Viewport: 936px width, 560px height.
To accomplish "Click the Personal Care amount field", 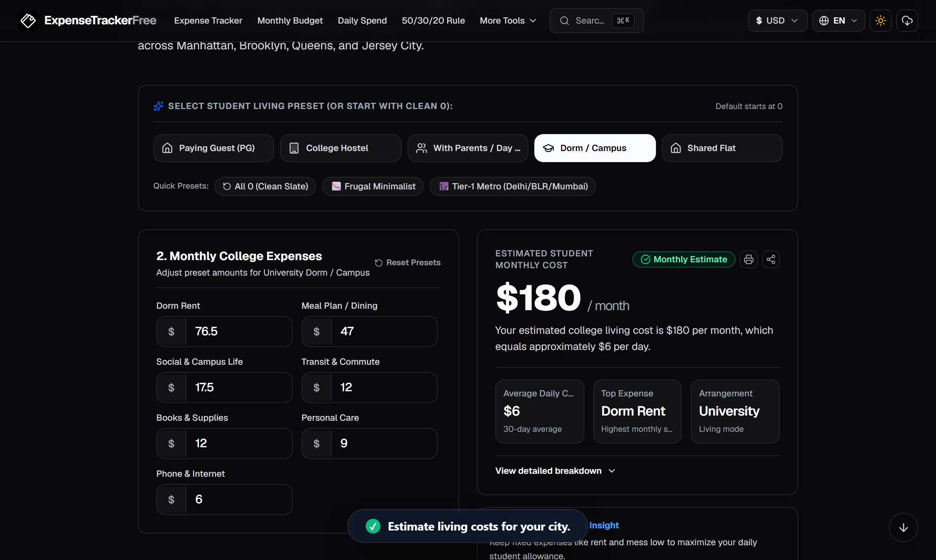I will click(x=369, y=444).
